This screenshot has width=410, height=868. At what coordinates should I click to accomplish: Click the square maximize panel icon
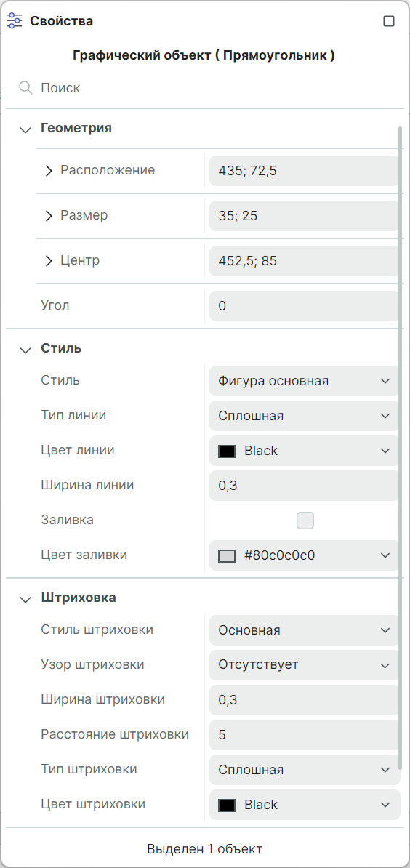(388, 21)
